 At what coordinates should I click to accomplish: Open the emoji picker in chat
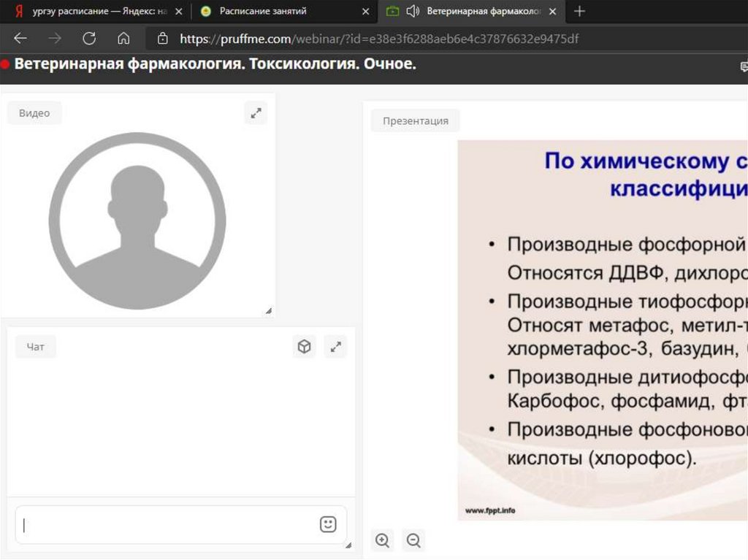[x=328, y=524]
